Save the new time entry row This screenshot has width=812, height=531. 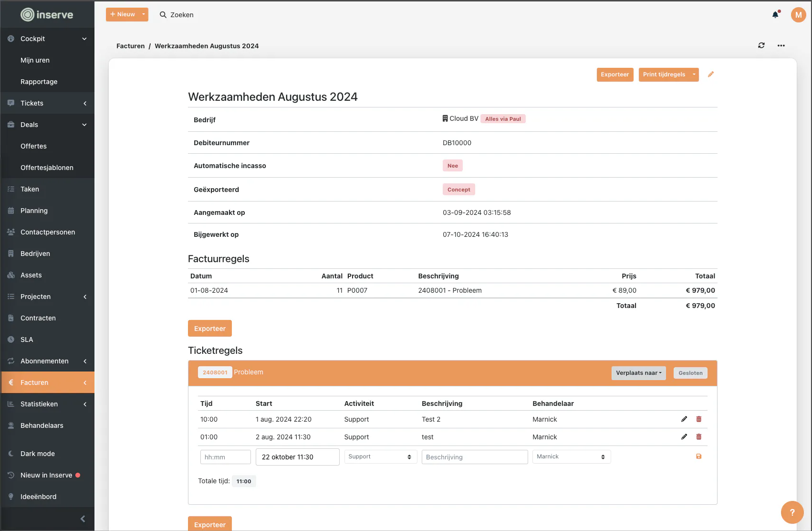pos(699,457)
